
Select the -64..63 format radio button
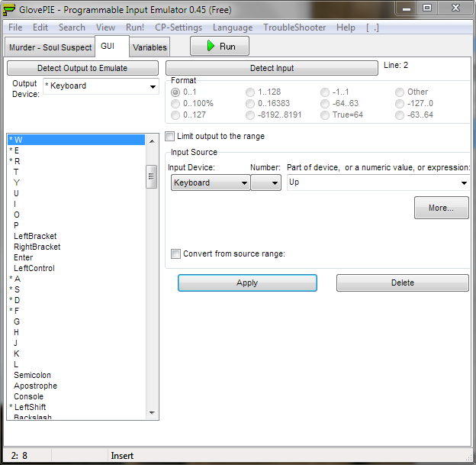click(325, 104)
